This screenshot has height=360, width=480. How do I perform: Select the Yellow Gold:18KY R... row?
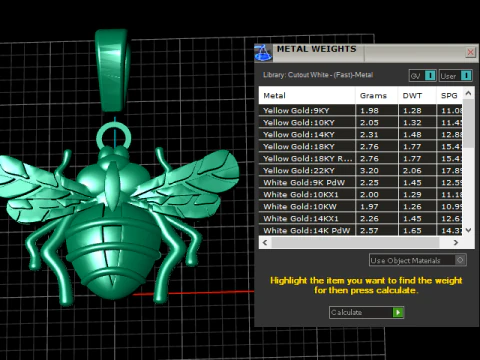click(361, 158)
